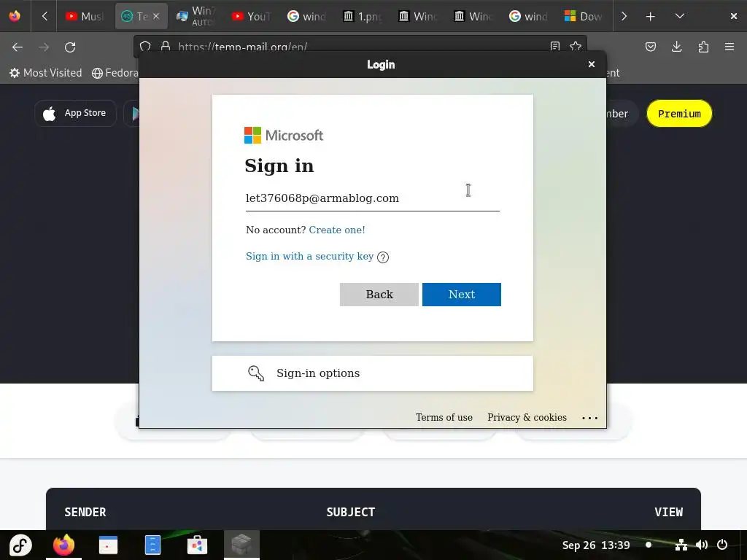The height and width of the screenshot is (560, 747).
Task: Reload the current page
Action: [x=70, y=47]
